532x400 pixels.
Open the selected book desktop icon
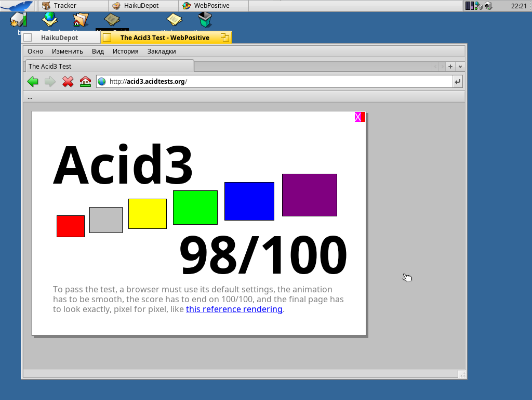(x=112, y=20)
